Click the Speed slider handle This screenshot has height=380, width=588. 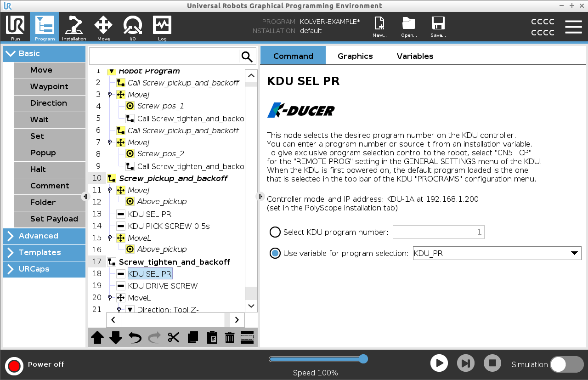click(x=363, y=359)
